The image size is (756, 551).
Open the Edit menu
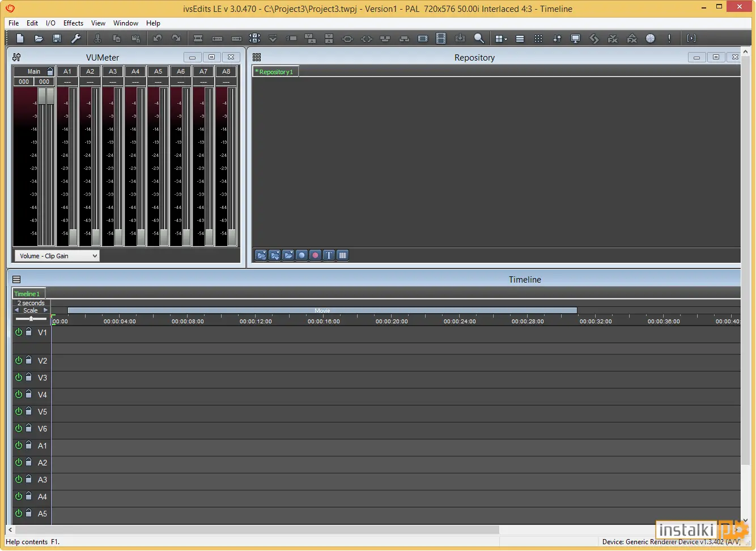pyautogui.click(x=32, y=23)
